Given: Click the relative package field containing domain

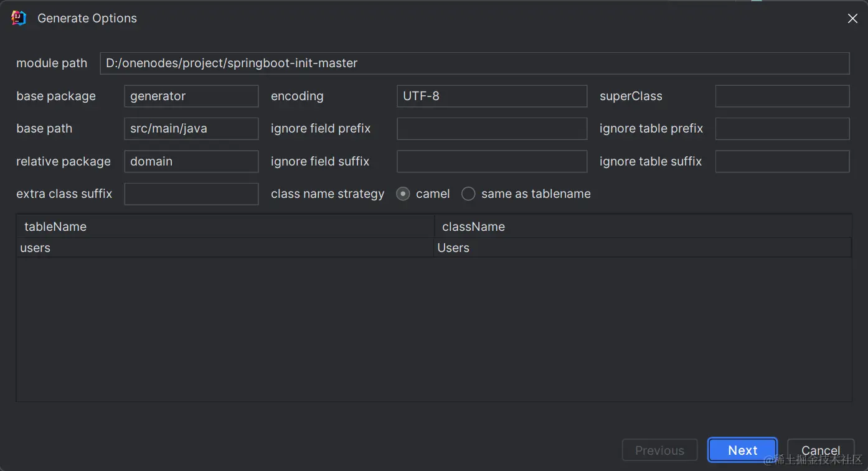Looking at the screenshot, I should point(191,162).
